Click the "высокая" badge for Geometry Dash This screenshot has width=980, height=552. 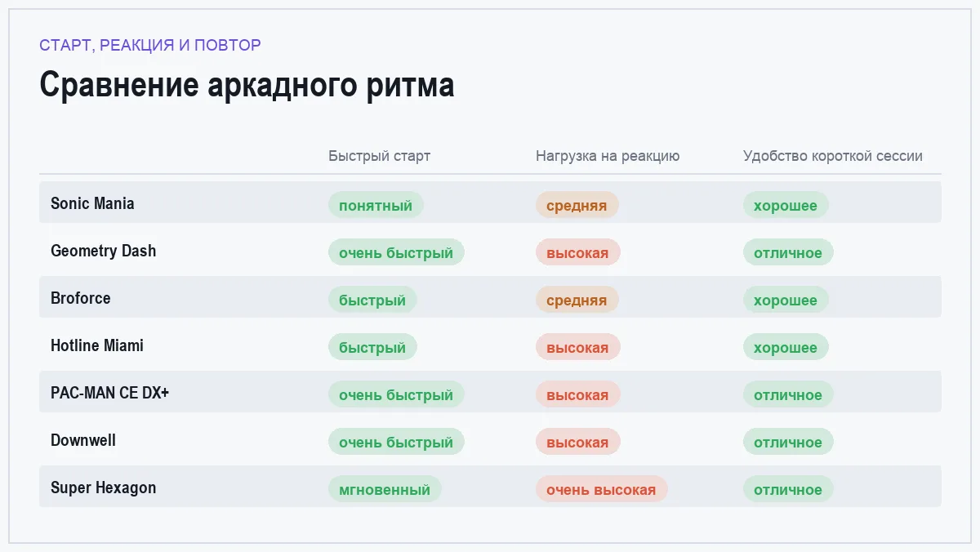(x=577, y=252)
